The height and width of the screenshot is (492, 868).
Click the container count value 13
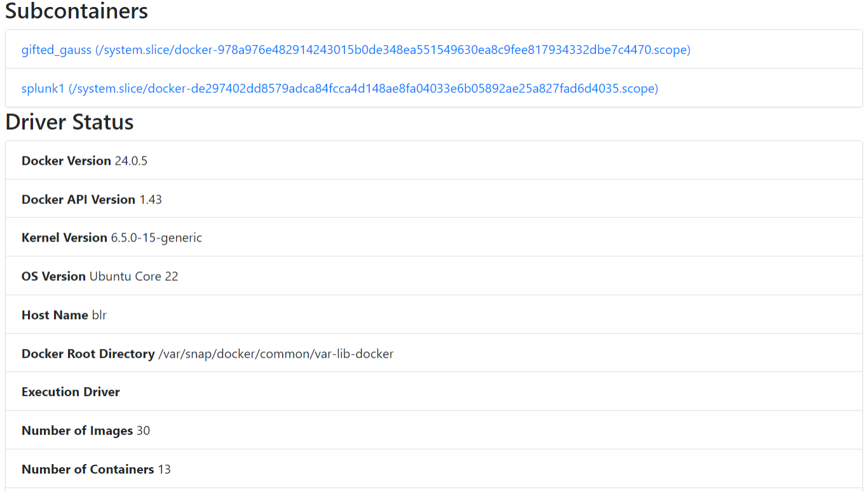pyautogui.click(x=165, y=470)
